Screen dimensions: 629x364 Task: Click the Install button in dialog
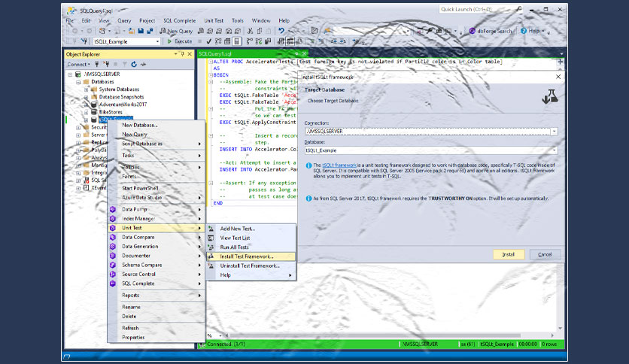pyautogui.click(x=509, y=254)
